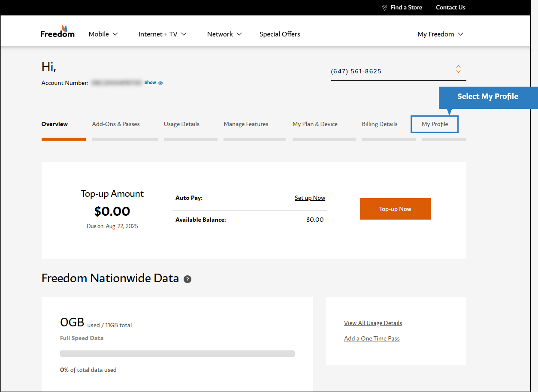Open the phone number selector arrows
Image resolution: width=538 pixels, height=392 pixels.
(458, 69)
